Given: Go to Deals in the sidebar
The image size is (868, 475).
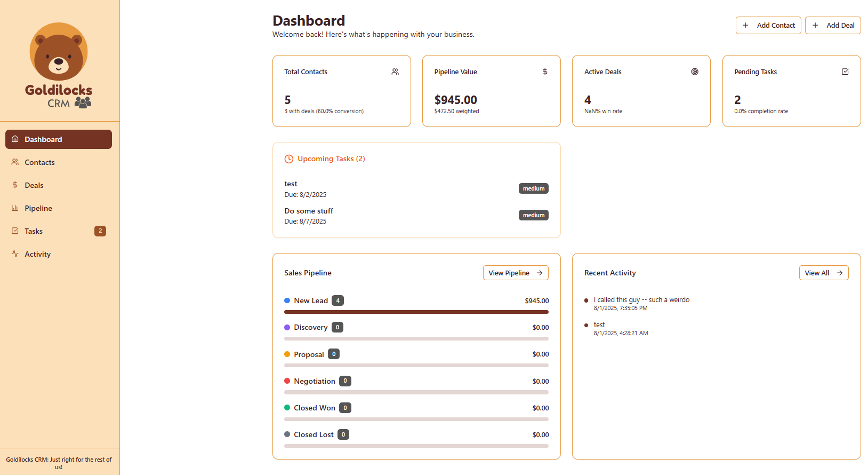Looking at the screenshot, I should click(x=34, y=185).
